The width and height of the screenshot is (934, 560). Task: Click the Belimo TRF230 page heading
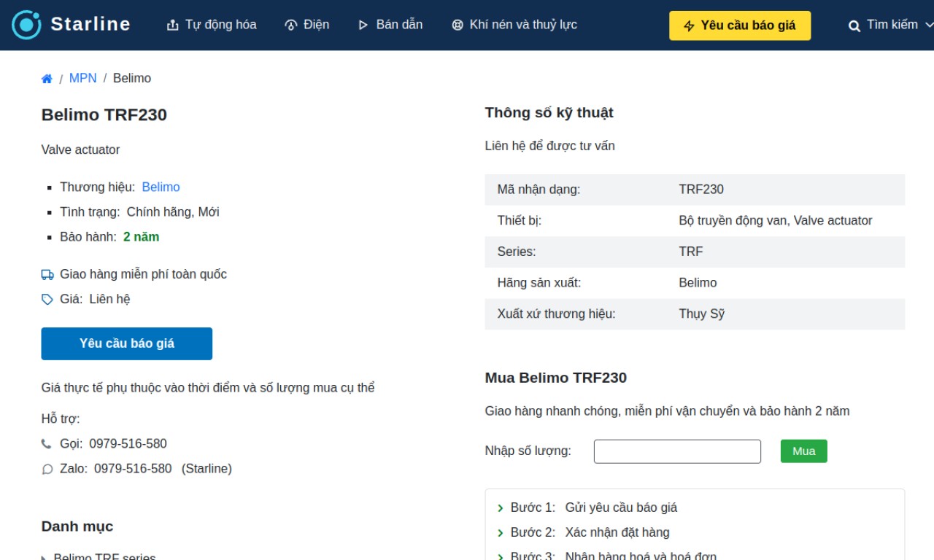pyautogui.click(x=104, y=114)
